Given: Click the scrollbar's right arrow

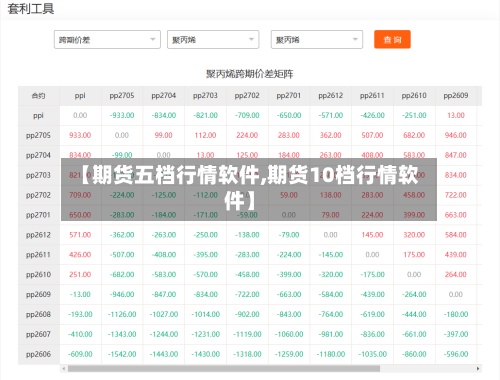Looking at the screenshot, I should pos(478,368).
